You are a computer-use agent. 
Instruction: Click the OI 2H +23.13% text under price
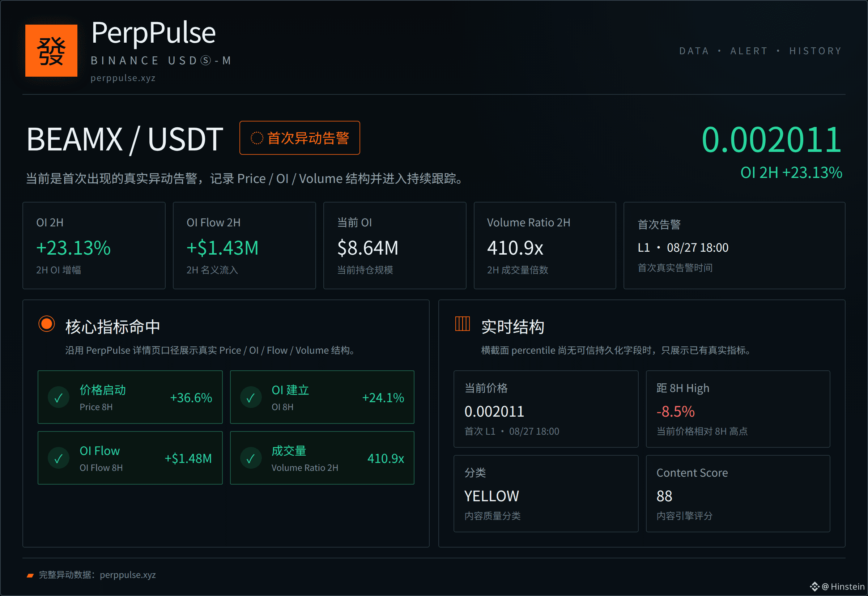click(x=791, y=173)
